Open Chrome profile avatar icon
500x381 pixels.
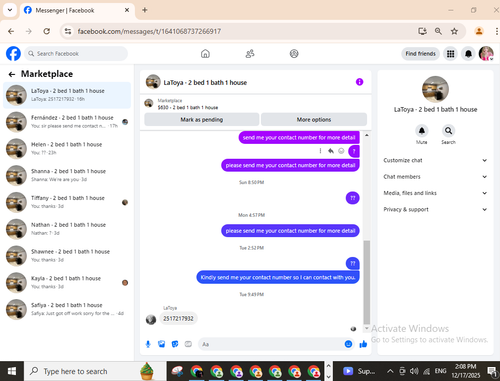(479, 31)
